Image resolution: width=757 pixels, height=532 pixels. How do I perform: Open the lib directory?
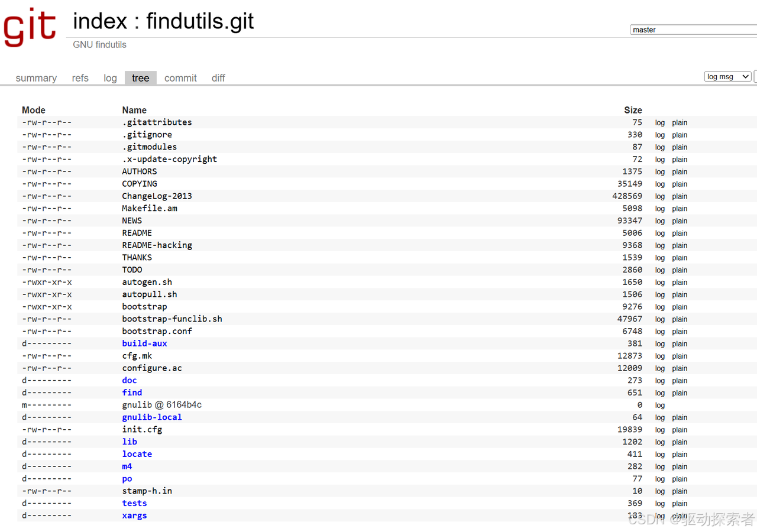pyautogui.click(x=130, y=442)
